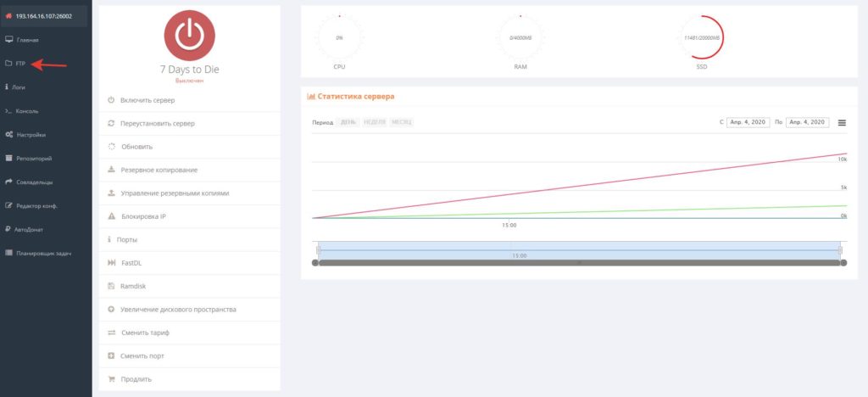The height and width of the screenshot is (397, 868).
Task: Click the right handle of the chart range selector
Action: tap(840, 250)
